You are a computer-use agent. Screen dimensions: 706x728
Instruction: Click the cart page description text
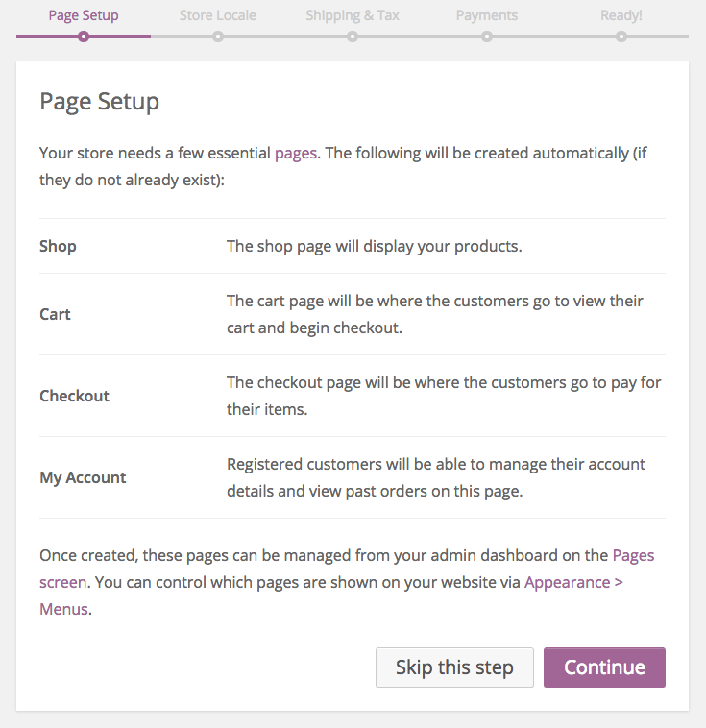435,314
